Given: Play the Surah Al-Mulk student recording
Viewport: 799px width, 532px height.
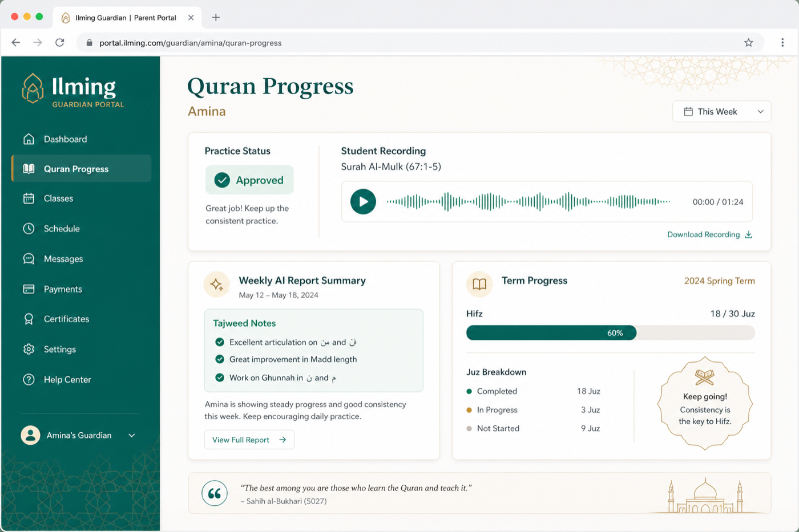Looking at the screenshot, I should pyautogui.click(x=363, y=201).
